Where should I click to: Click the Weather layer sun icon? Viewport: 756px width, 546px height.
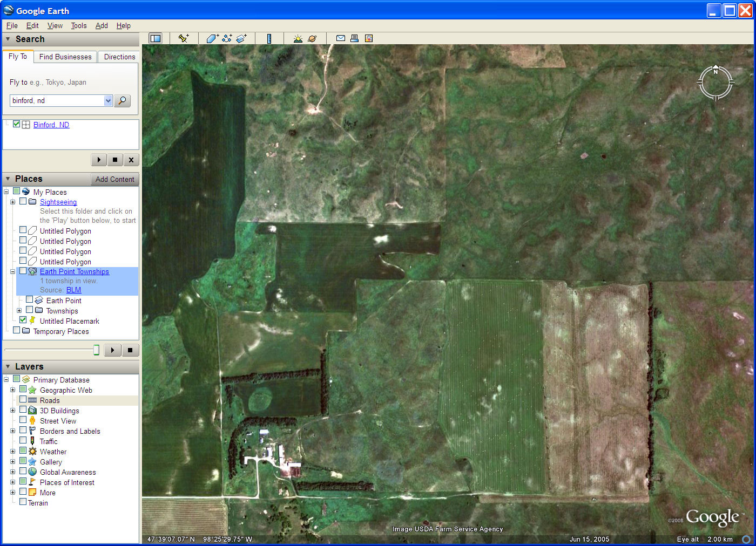[32, 452]
